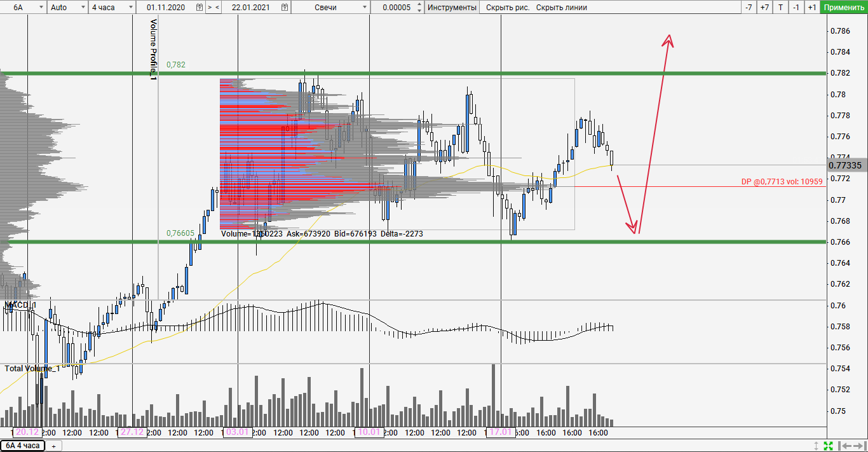Screen dimensions: 868x452
Task: Add a new chart tab with plus
Action: (53, 446)
